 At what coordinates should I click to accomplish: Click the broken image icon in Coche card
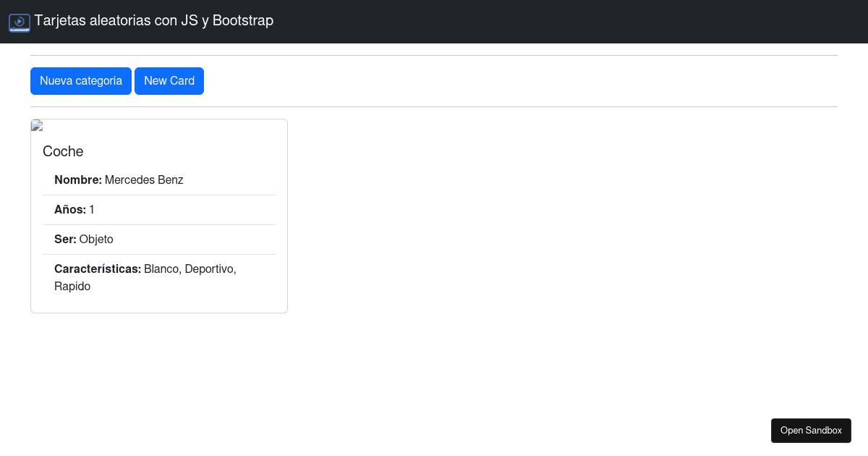click(x=37, y=126)
